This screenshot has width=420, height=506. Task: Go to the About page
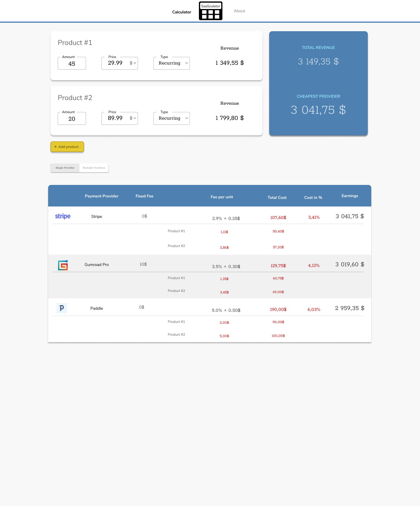point(239,11)
